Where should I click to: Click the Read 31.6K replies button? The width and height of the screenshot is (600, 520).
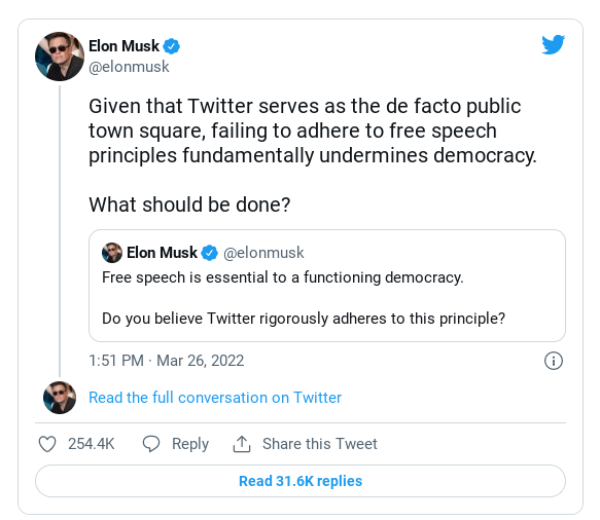point(300,481)
